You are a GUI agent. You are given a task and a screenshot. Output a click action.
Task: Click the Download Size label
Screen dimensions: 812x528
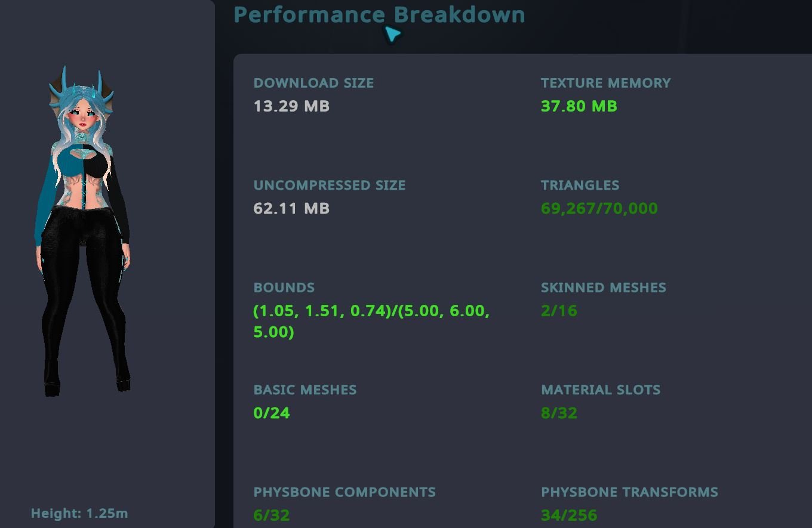(313, 83)
